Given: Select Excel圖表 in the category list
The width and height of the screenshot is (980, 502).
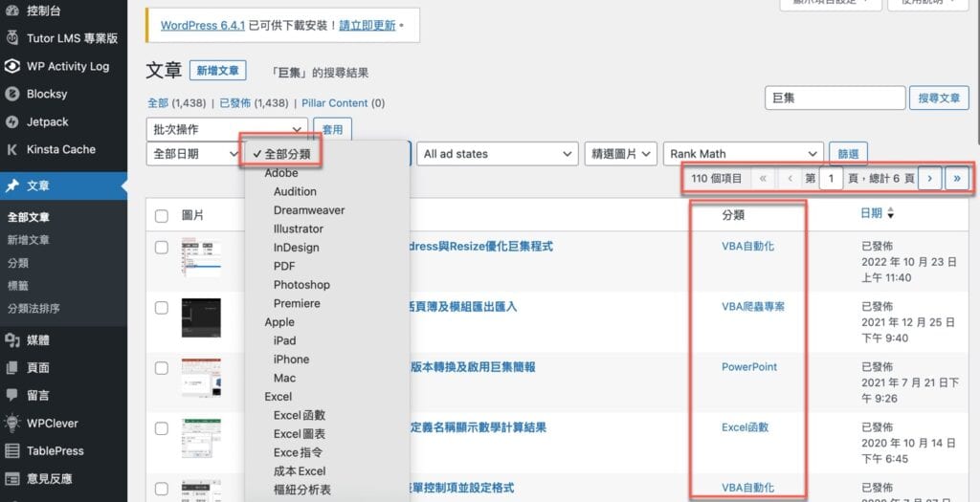Looking at the screenshot, I should click(300, 434).
